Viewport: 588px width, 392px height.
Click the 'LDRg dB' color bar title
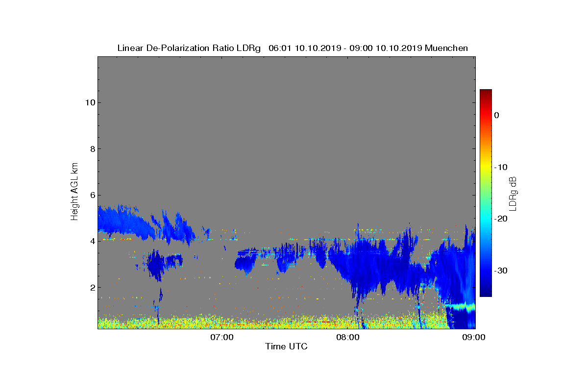point(513,193)
